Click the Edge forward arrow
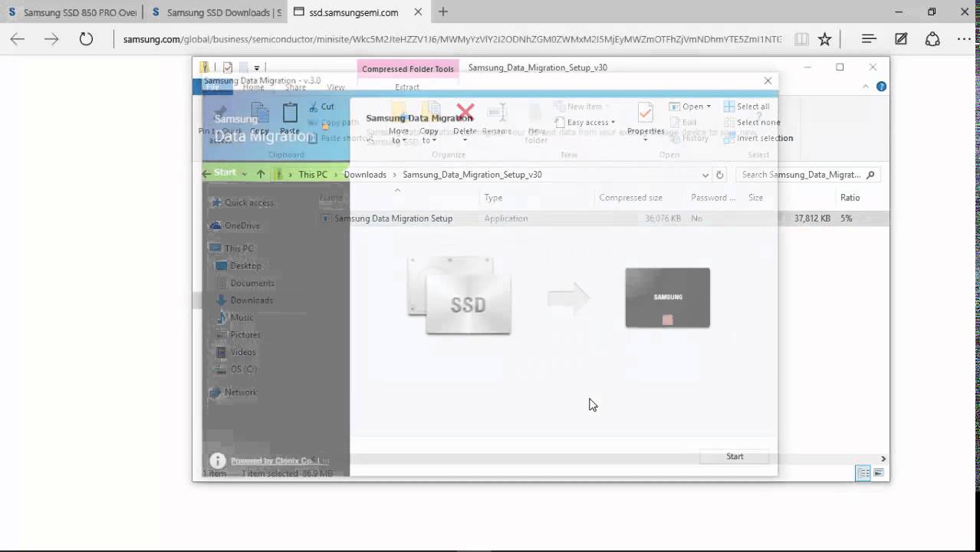Image resolution: width=980 pixels, height=552 pixels. pos(51,39)
